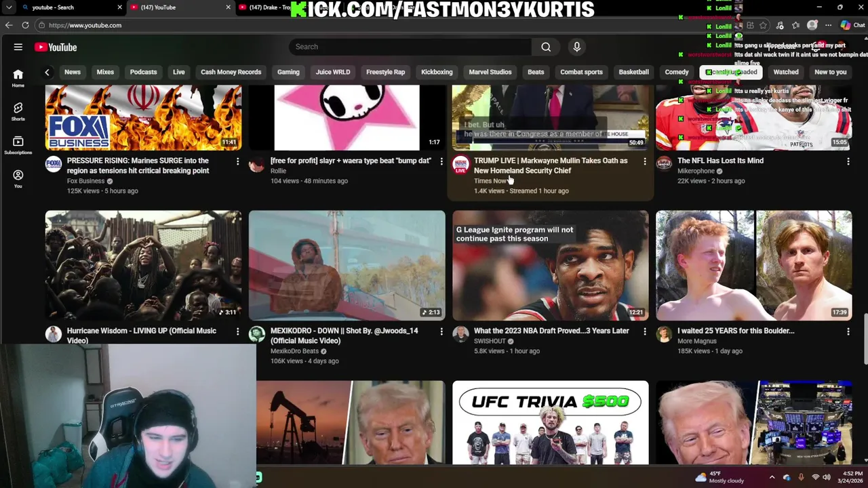Start voice search with microphone icon
Image resolution: width=868 pixels, height=488 pixels.
click(x=577, y=47)
